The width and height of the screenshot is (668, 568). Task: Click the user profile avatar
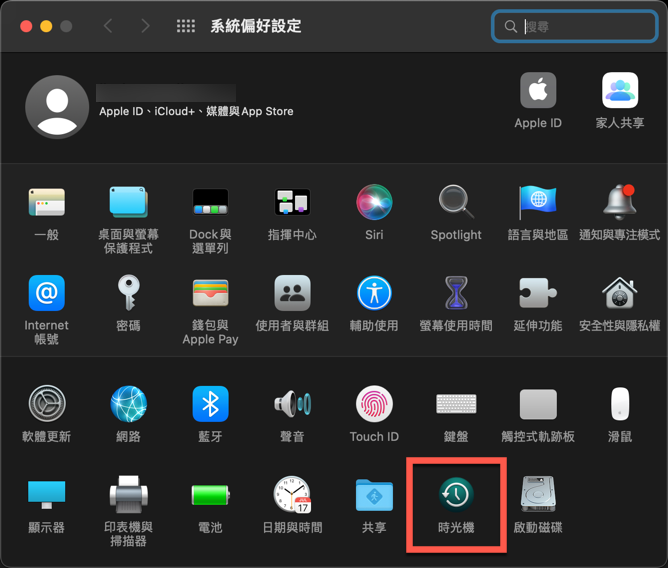click(x=57, y=107)
